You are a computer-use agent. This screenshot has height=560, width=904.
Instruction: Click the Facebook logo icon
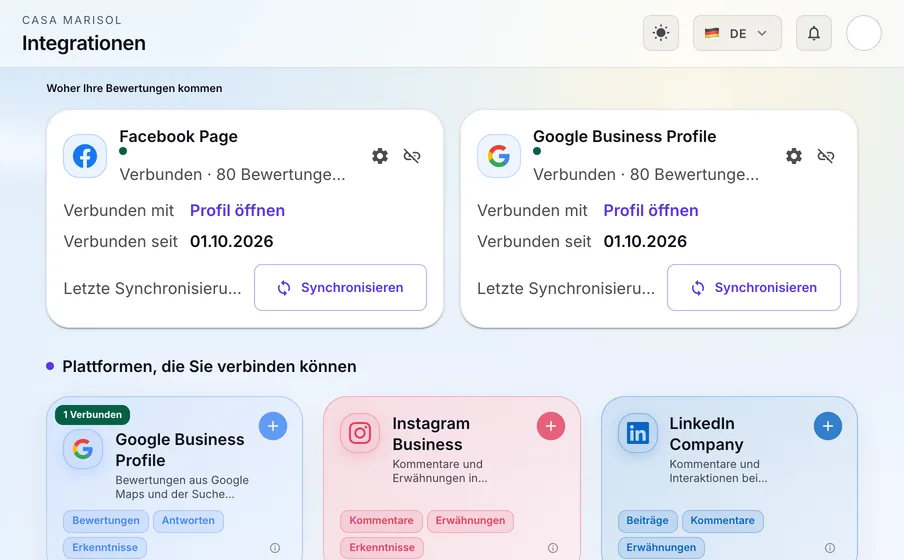click(x=85, y=156)
